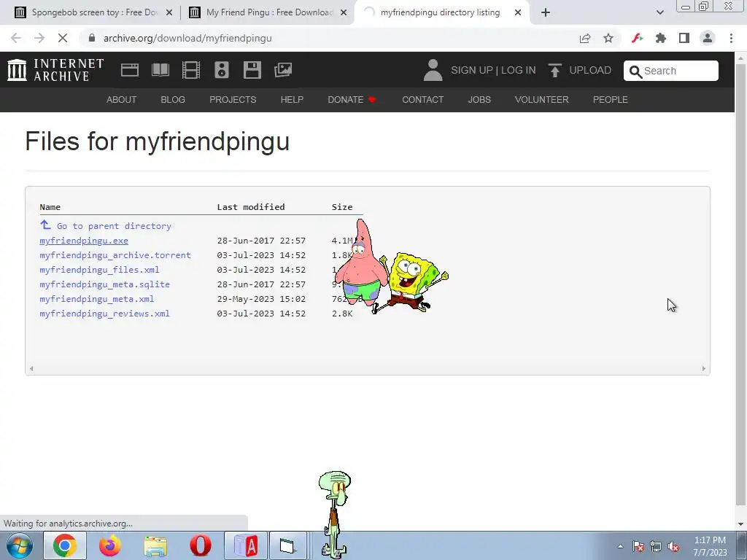
Task: Open the Images icon in header
Action: click(283, 70)
